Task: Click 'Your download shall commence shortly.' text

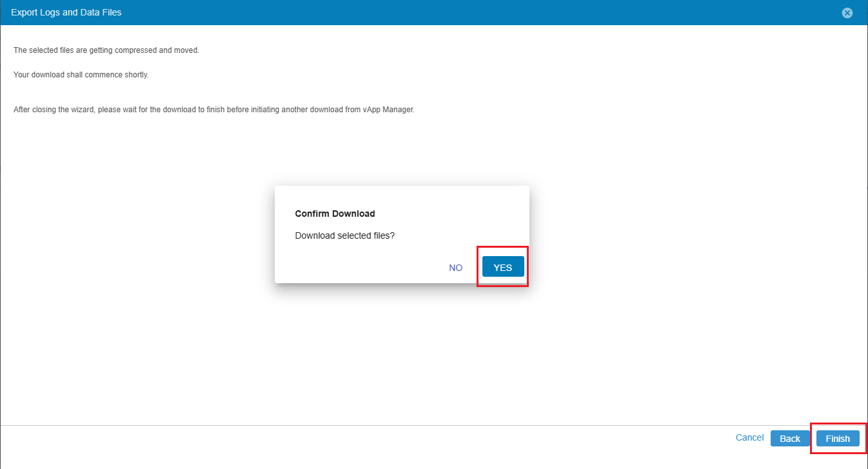Action: 81,75
